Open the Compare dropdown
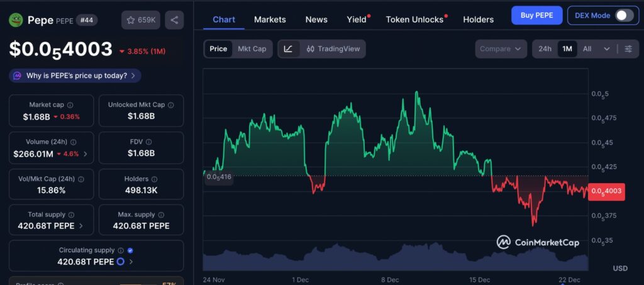Viewport: 644px width, 285px height. (501, 49)
